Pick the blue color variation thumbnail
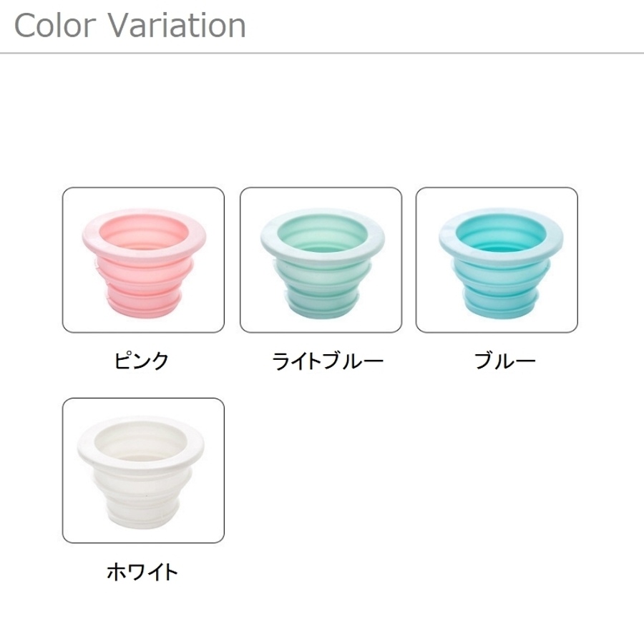 click(497, 260)
